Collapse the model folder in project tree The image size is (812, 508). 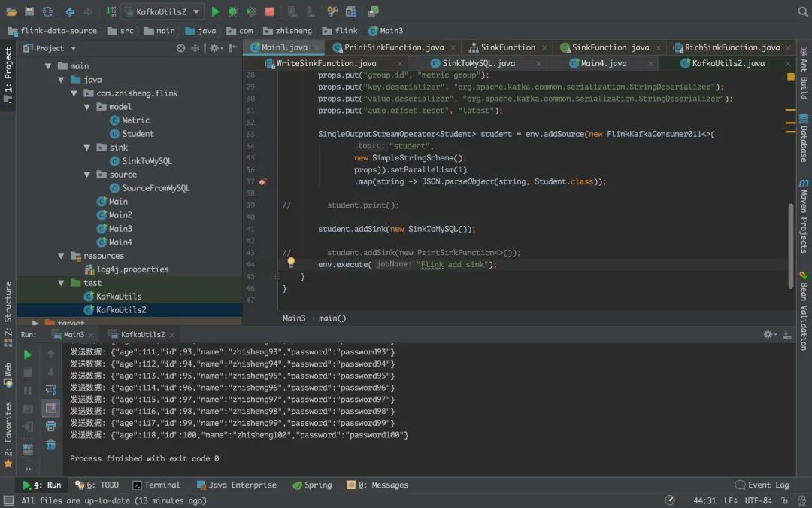click(88, 107)
